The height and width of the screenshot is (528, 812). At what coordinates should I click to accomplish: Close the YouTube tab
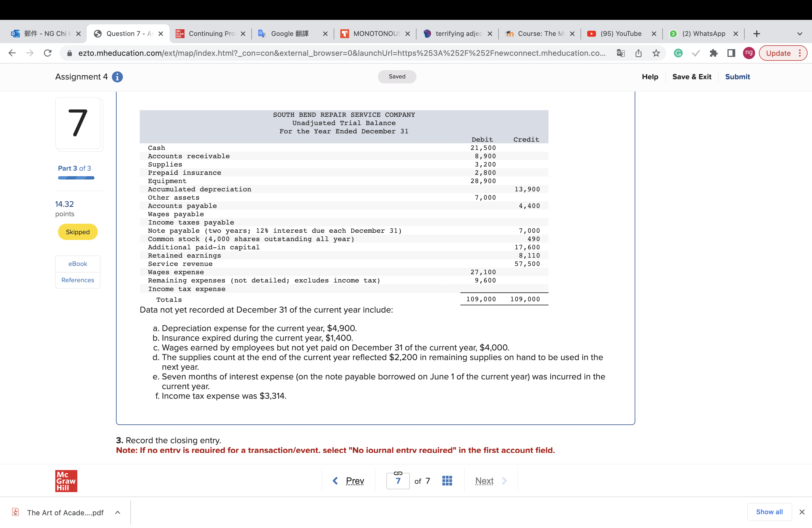(654, 34)
